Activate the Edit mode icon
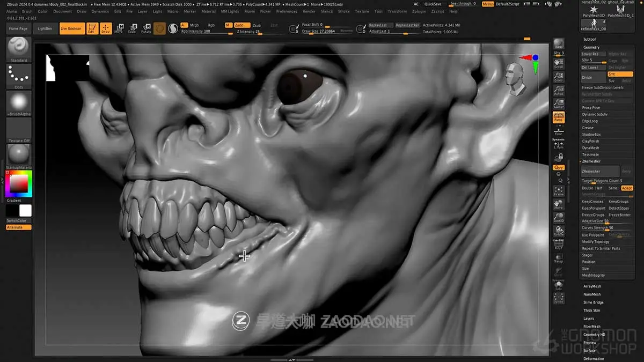The height and width of the screenshot is (362, 644). 92,28
